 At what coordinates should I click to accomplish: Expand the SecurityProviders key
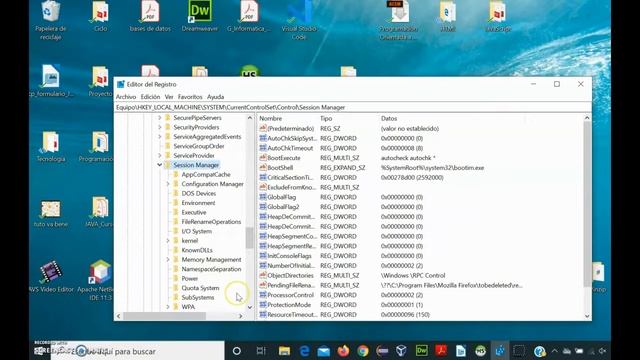click(160, 127)
